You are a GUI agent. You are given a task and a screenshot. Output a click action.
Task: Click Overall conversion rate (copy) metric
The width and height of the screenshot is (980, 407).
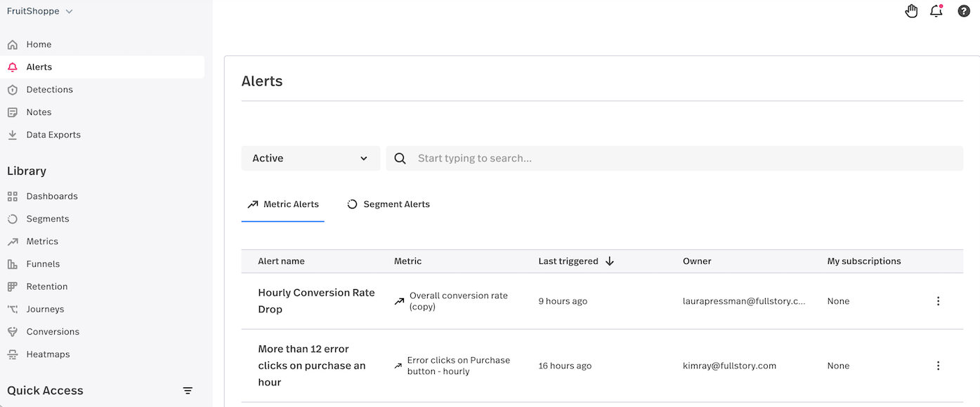pos(459,301)
